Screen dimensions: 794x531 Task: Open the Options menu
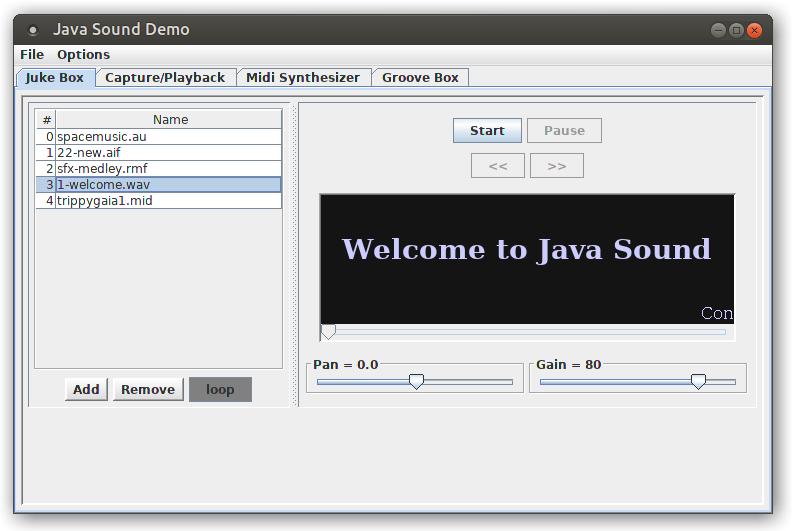(83, 54)
